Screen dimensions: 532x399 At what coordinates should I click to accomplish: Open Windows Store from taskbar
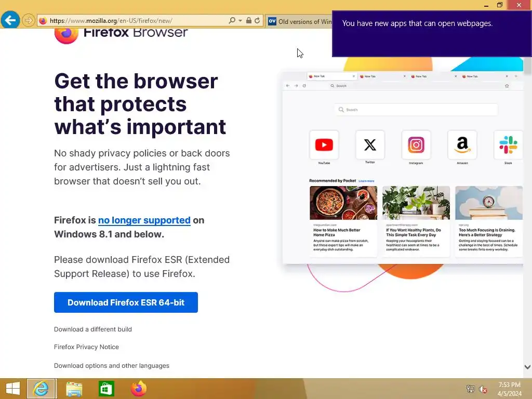(106, 389)
